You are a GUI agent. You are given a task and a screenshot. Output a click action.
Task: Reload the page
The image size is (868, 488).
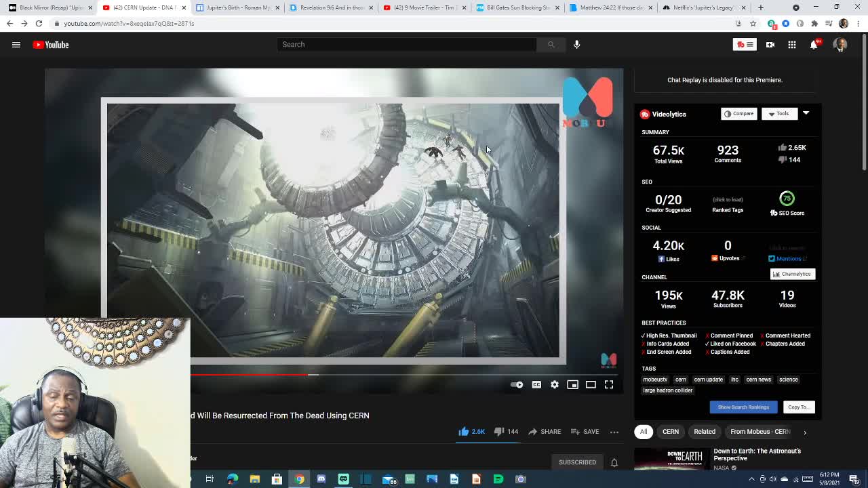tap(39, 23)
